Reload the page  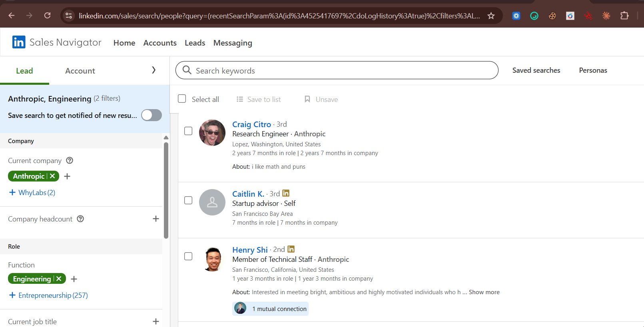47,16
